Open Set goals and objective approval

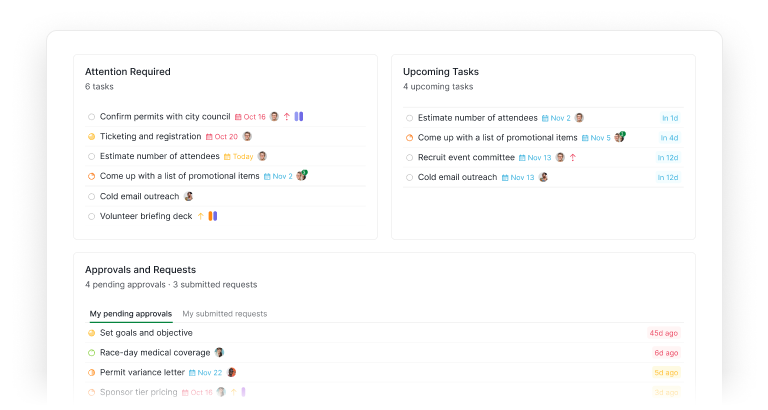146,333
